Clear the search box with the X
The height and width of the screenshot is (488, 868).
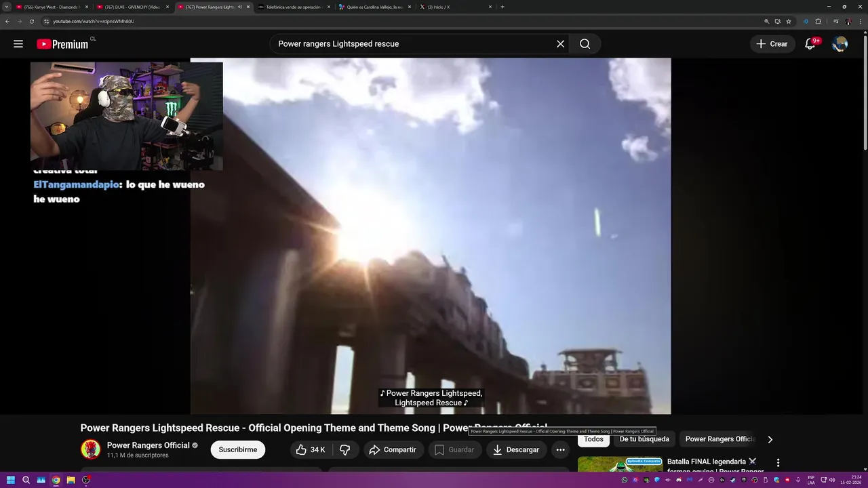click(560, 44)
